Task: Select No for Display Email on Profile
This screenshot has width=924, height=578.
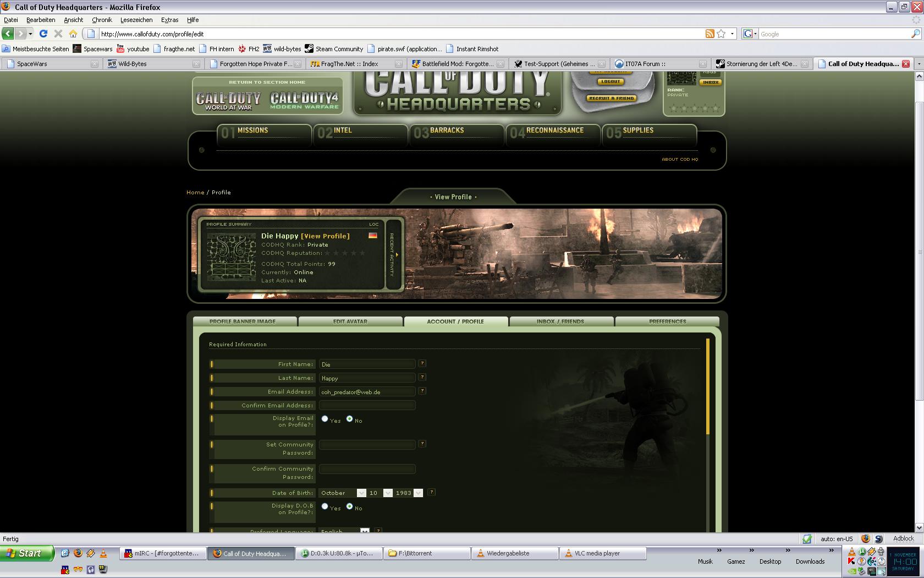Action: (349, 419)
